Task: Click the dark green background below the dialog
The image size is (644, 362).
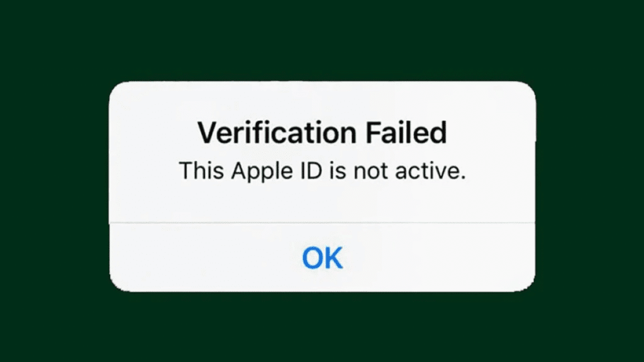Action: pyautogui.click(x=322, y=327)
